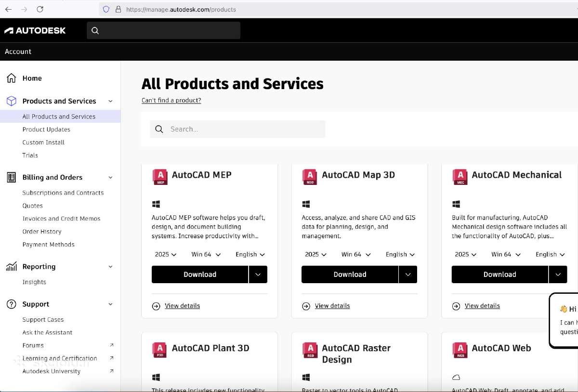Open the download options arrow for AutoCAD Mechanical
Screen dimensions: 578x392
point(558,274)
